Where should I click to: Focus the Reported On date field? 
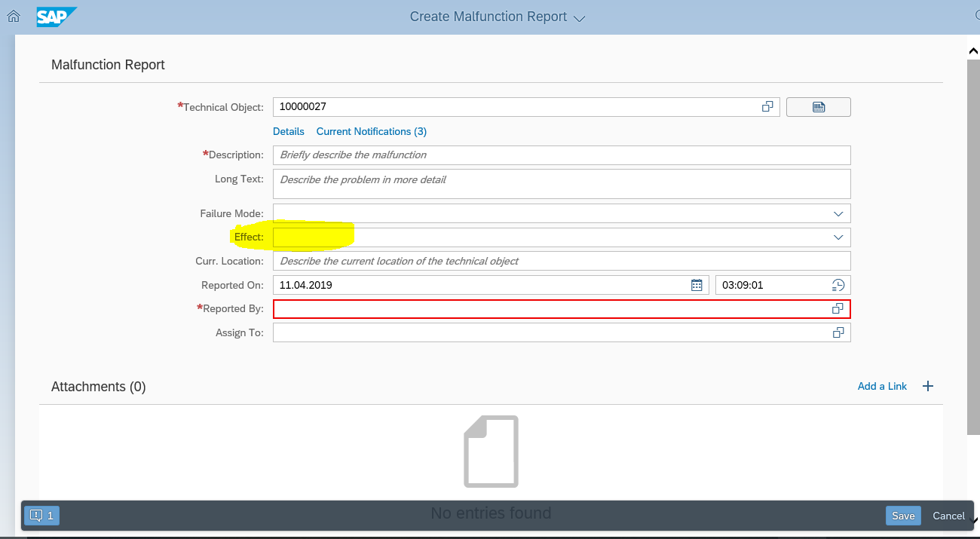point(491,285)
